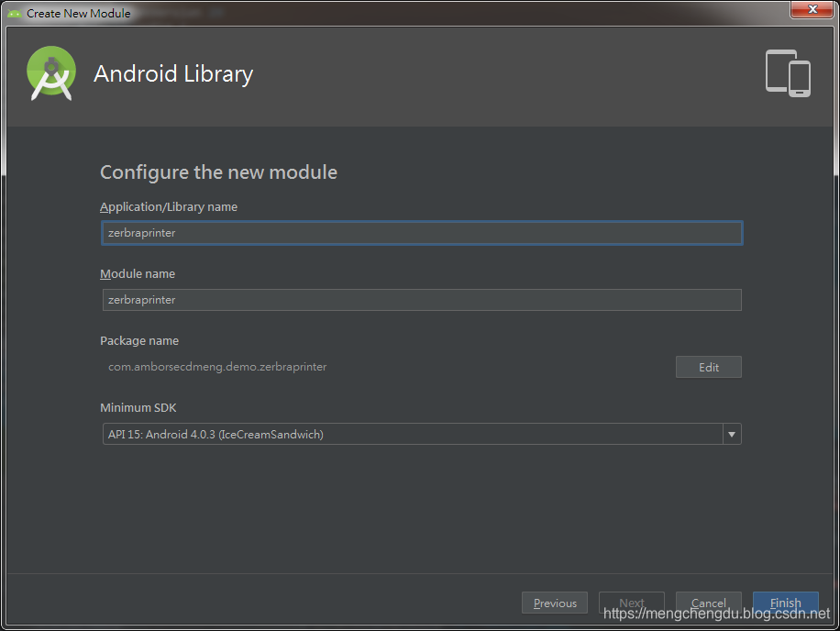The image size is (840, 631).
Task: Cancel the Create New Module wizard
Action: (708, 603)
